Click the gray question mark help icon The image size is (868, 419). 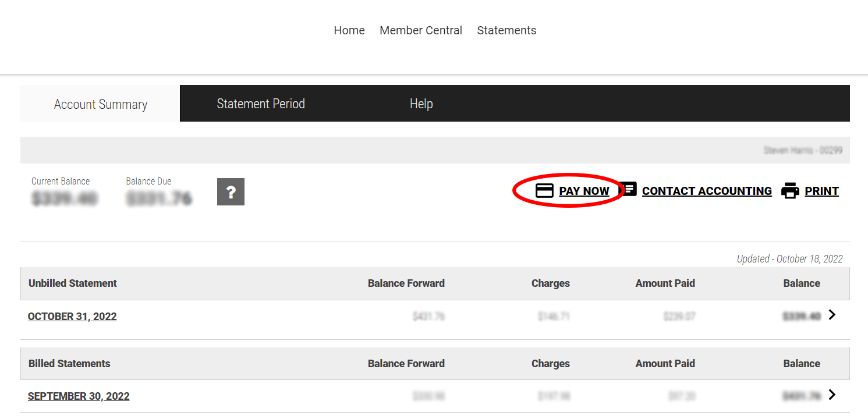point(231,191)
